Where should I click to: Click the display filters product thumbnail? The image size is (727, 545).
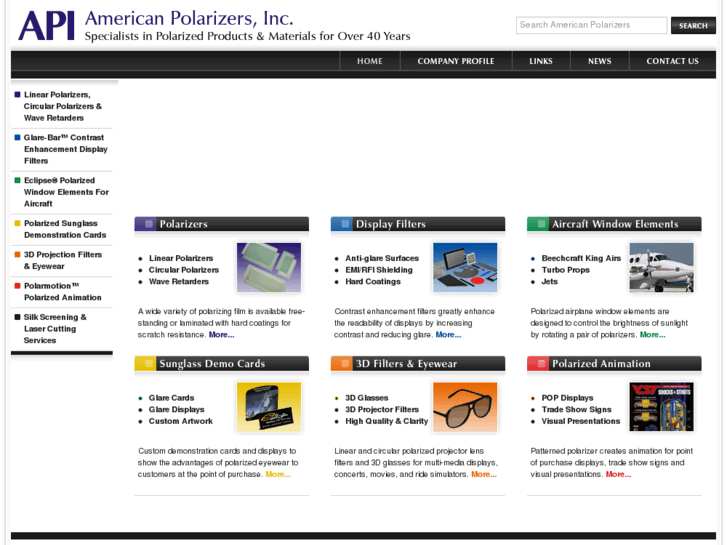pyautogui.click(x=465, y=267)
